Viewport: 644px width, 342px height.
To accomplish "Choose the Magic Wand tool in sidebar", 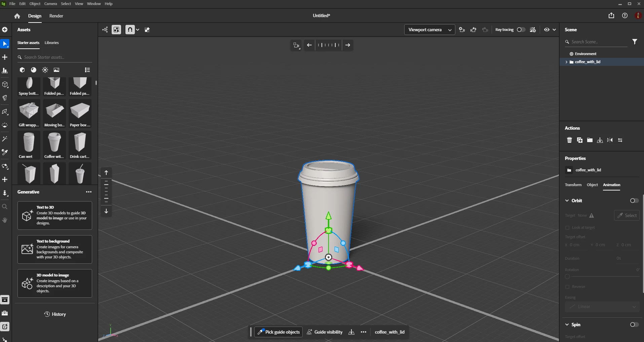I will pos(5,139).
